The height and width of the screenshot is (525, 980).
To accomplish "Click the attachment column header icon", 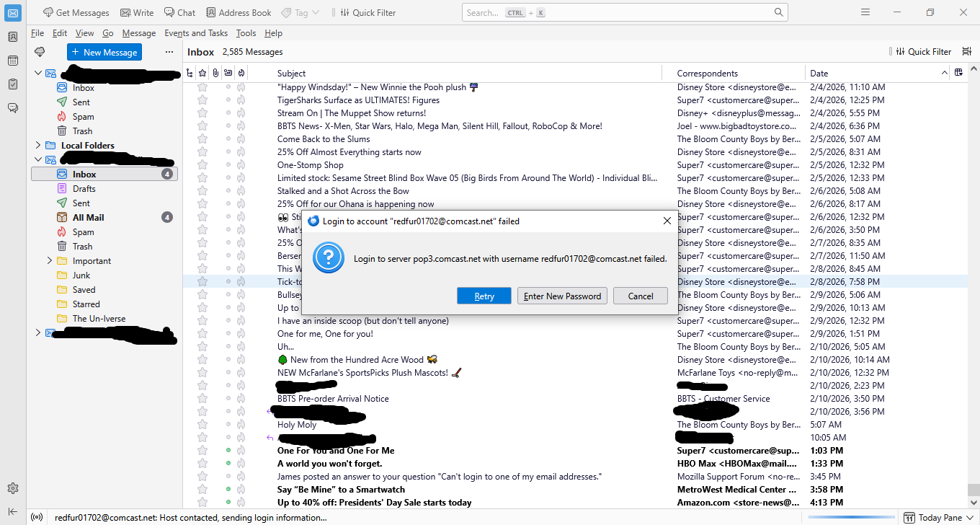I will click(x=215, y=73).
